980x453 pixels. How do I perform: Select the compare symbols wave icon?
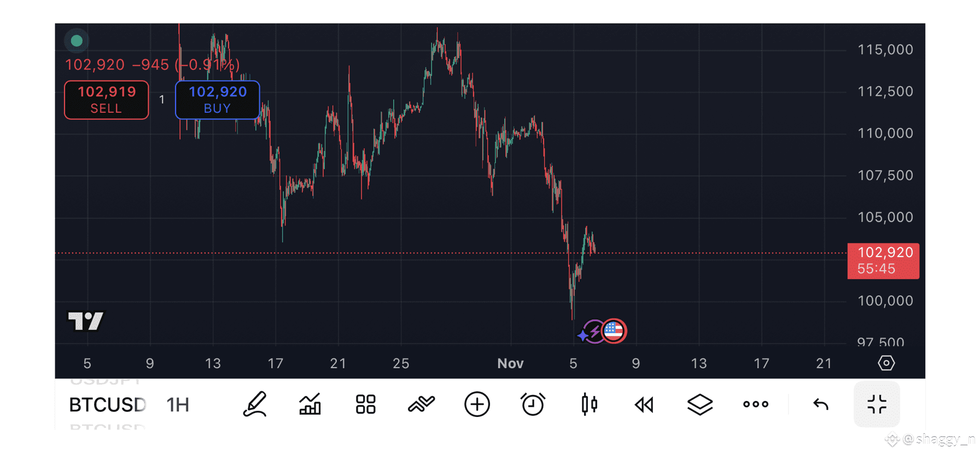click(421, 404)
